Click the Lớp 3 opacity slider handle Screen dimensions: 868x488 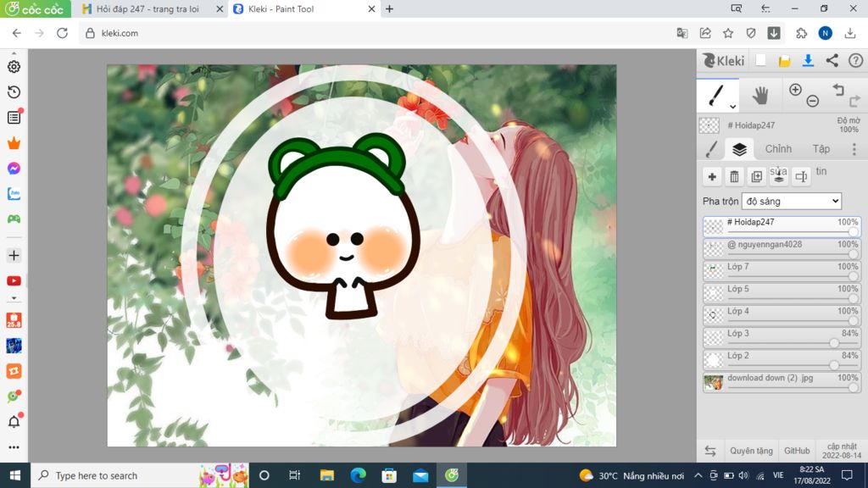point(834,343)
